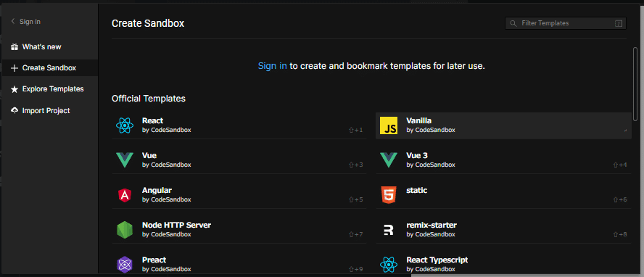644x277 pixels.
Task: Click 'by CodeSandbox' under remix-starter
Action: 431,234
